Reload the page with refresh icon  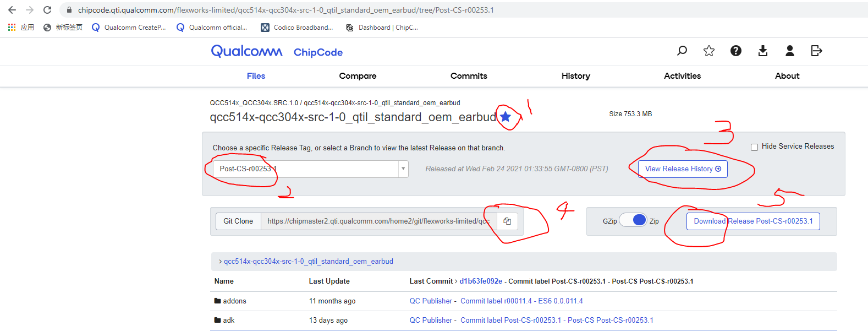click(x=47, y=10)
